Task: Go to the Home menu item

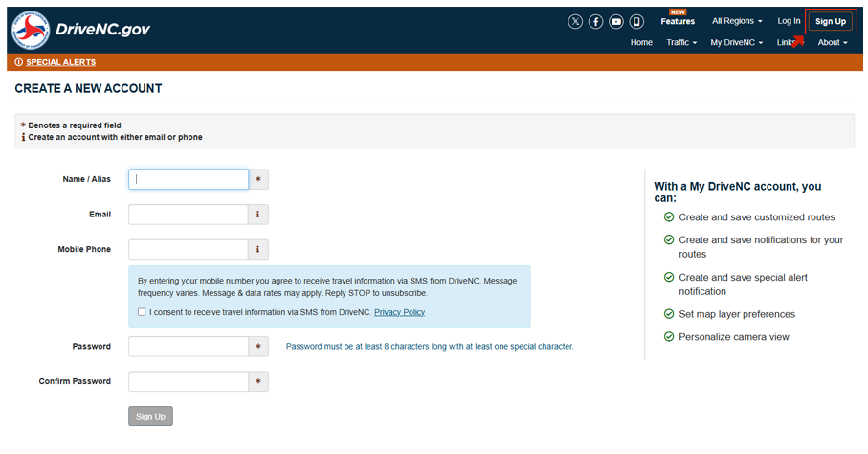Action: tap(641, 43)
